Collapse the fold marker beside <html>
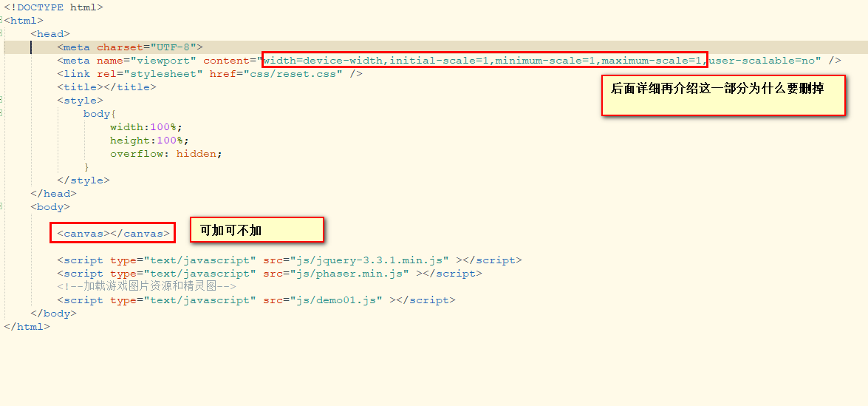This screenshot has width=868, height=406. coord(1,20)
